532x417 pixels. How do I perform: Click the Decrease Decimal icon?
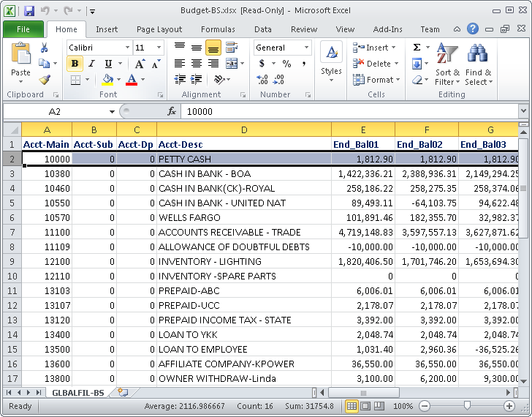coord(279,80)
